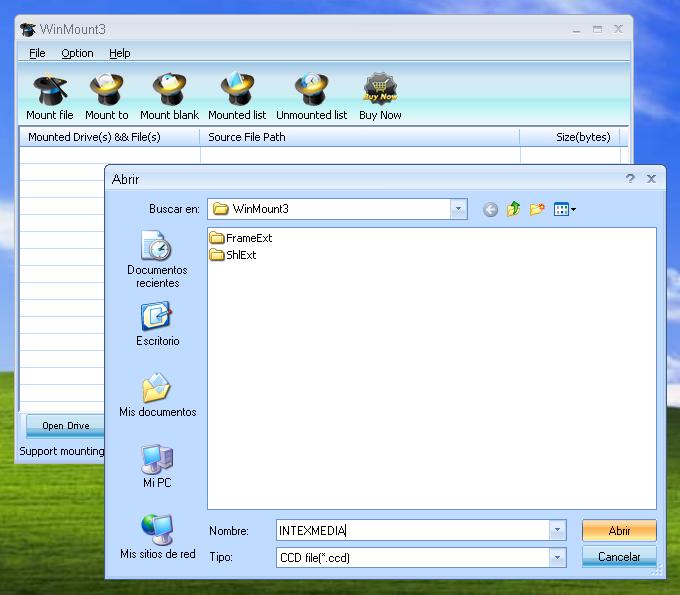680x595 pixels.
Task: Go up one folder level
Action: click(513, 209)
